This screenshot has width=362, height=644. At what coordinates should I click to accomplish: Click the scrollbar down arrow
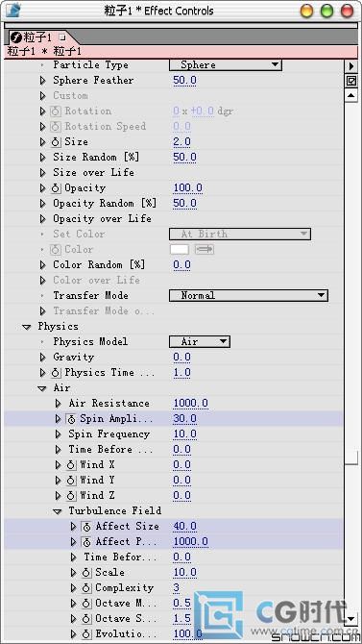(351, 618)
